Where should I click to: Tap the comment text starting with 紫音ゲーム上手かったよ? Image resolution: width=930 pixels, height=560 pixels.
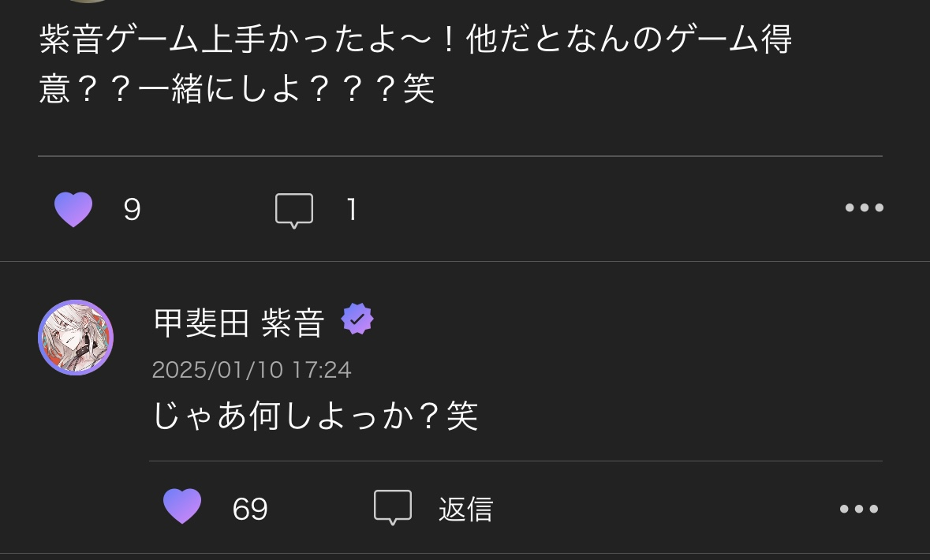point(415,65)
